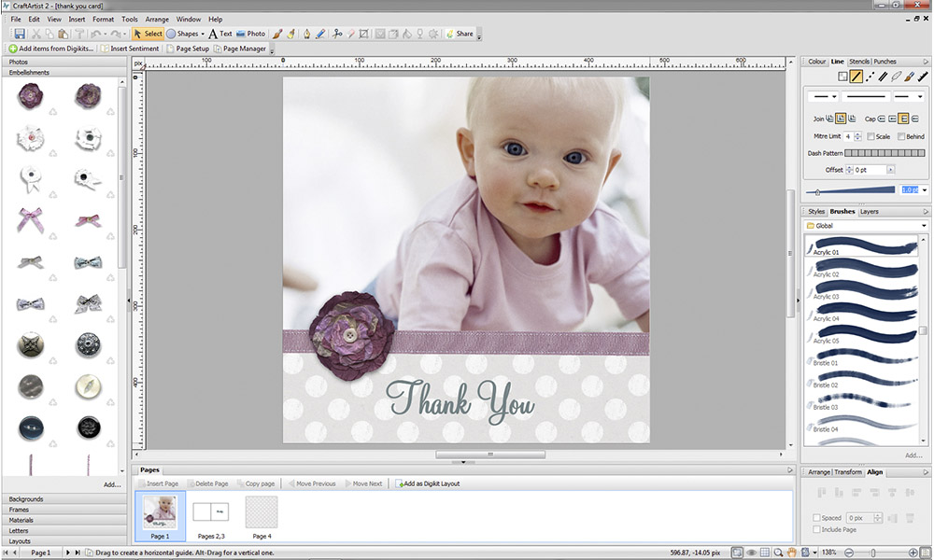The height and width of the screenshot is (560, 934).
Task: Select the scissors cutting tool
Action: (338, 34)
